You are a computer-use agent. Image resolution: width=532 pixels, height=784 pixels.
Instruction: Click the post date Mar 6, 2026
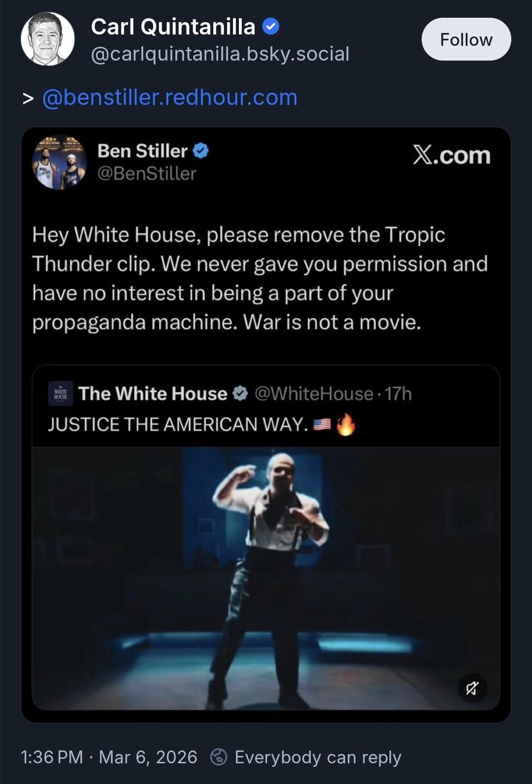coord(148,757)
